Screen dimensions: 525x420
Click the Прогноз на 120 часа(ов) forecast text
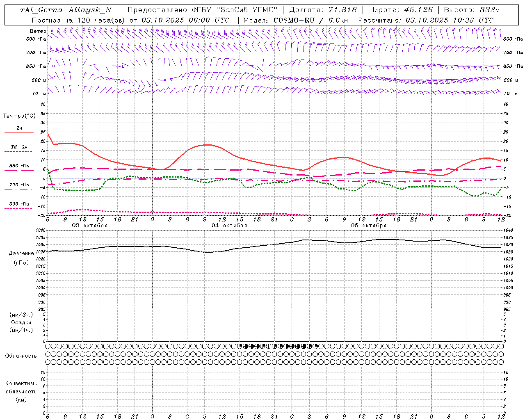[79, 20]
